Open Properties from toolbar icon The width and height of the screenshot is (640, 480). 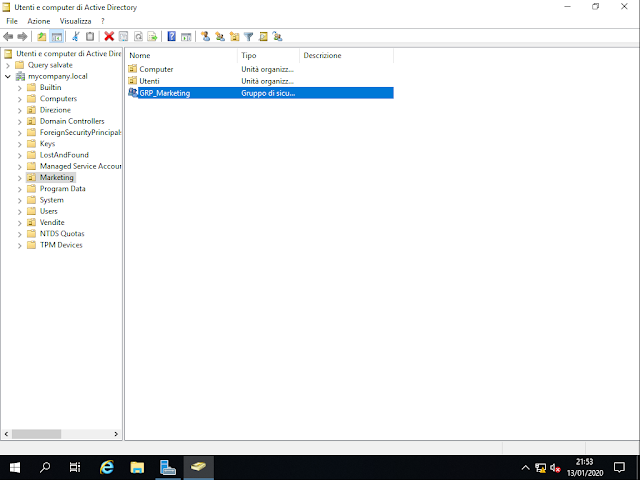pyautogui.click(x=123, y=37)
